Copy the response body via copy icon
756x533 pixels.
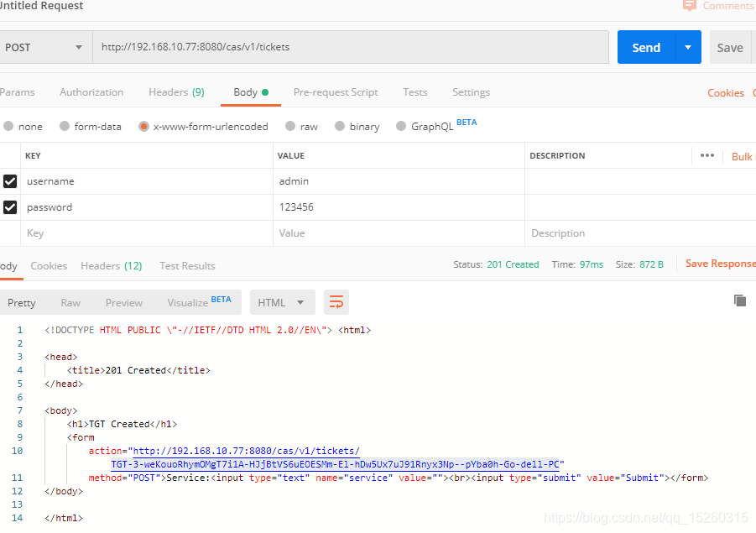739,299
